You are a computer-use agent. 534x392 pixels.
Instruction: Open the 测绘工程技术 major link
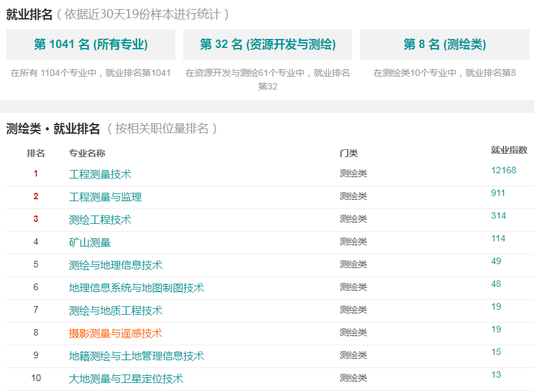pyautogui.click(x=100, y=219)
